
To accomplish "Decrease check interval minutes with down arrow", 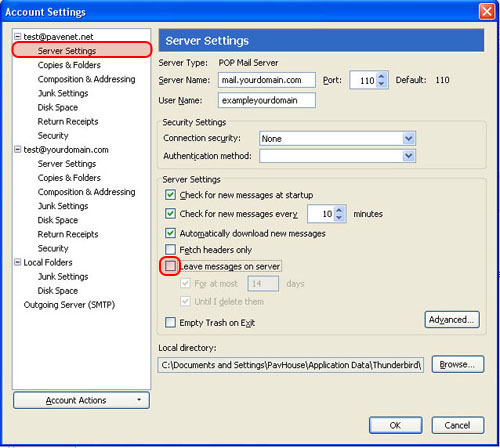I will tap(339, 218).
